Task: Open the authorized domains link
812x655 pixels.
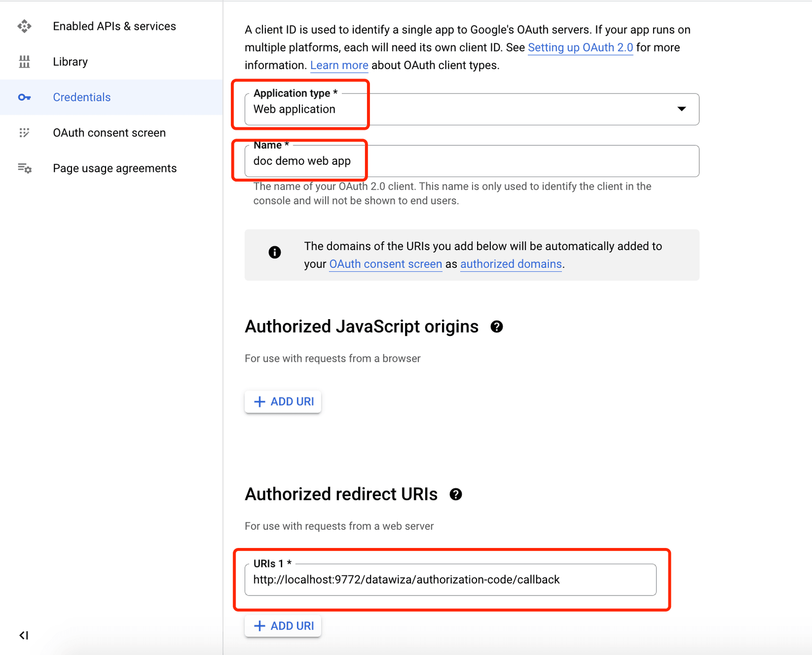Action: pos(511,264)
